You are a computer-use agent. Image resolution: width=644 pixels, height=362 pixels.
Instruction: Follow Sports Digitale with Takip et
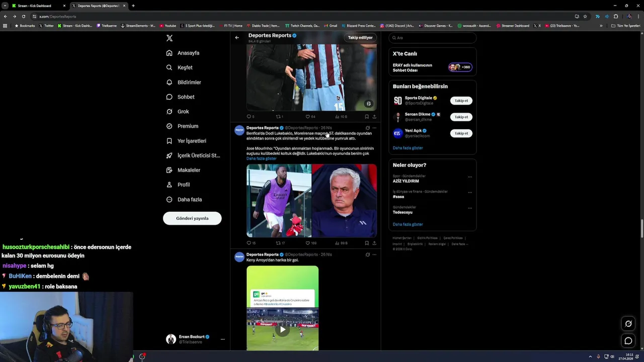[x=461, y=101]
